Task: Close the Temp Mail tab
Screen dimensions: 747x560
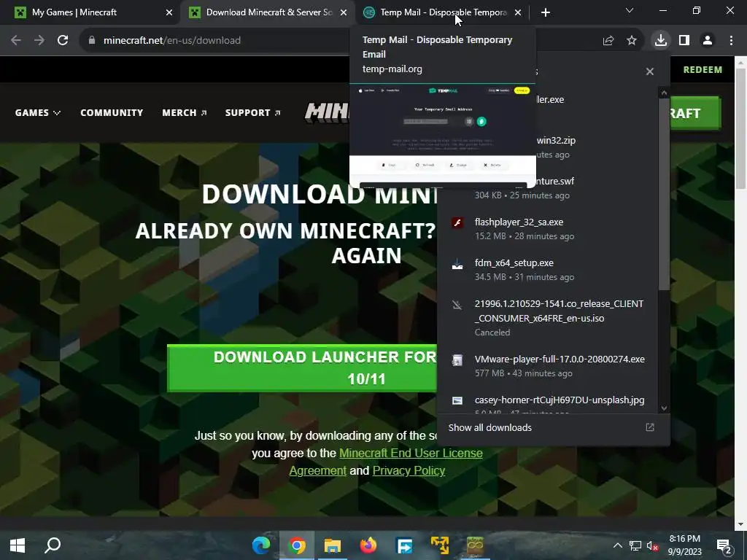Action: (518, 13)
